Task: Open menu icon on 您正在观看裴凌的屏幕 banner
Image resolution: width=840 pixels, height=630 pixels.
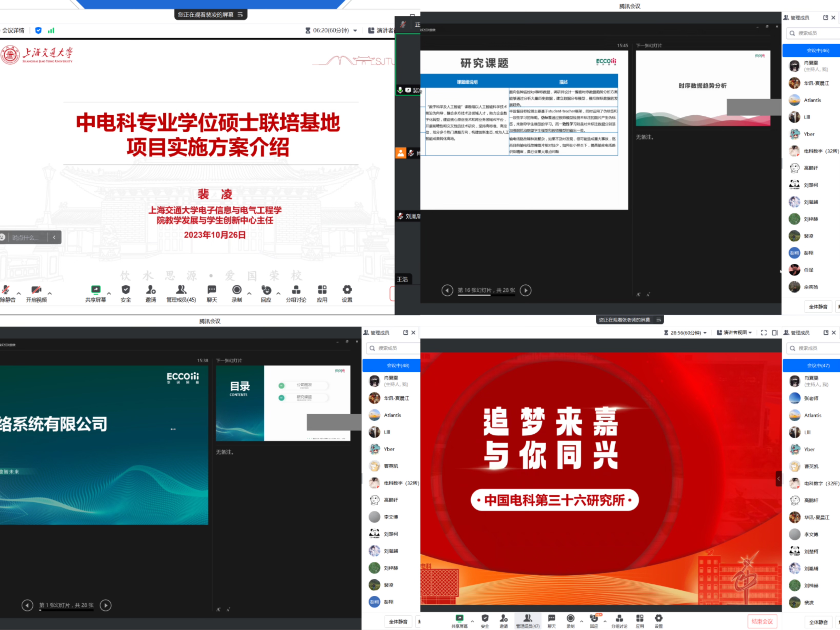Action: tap(240, 14)
